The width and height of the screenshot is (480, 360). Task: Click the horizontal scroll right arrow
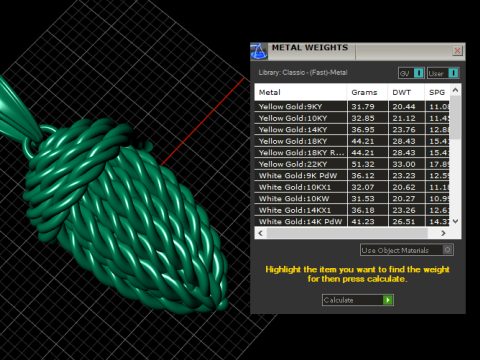coord(443,233)
